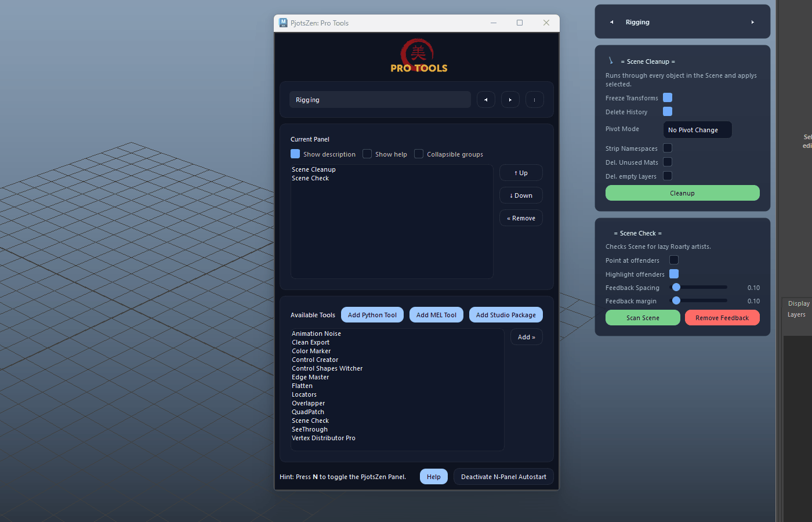The height and width of the screenshot is (522, 812).
Task: Click the broom icon beside Scene Cleanup
Action: (611, 60)
